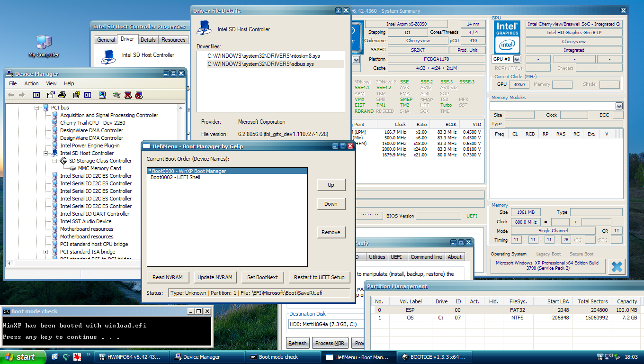Select the OS partition row

508,318
